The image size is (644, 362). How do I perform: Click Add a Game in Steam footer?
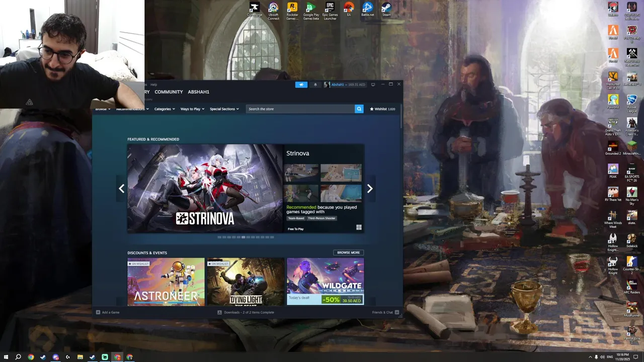click(x=108, y=312)
